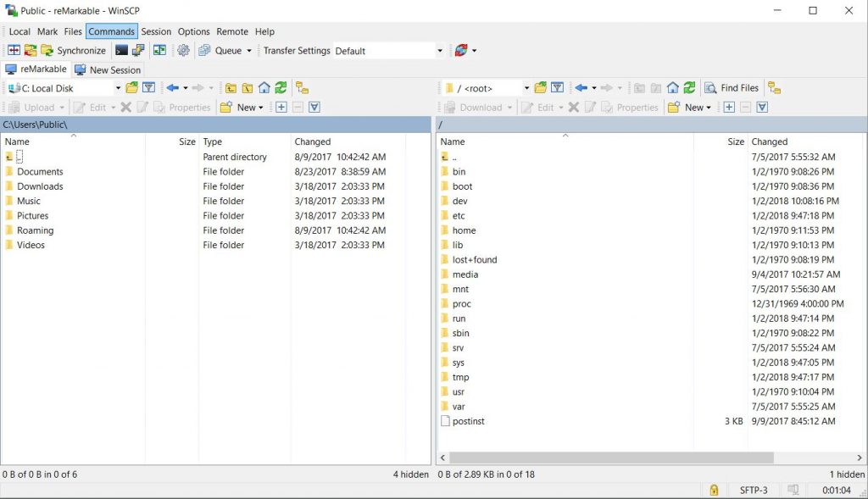Open session in PuTTY icon

138,50
